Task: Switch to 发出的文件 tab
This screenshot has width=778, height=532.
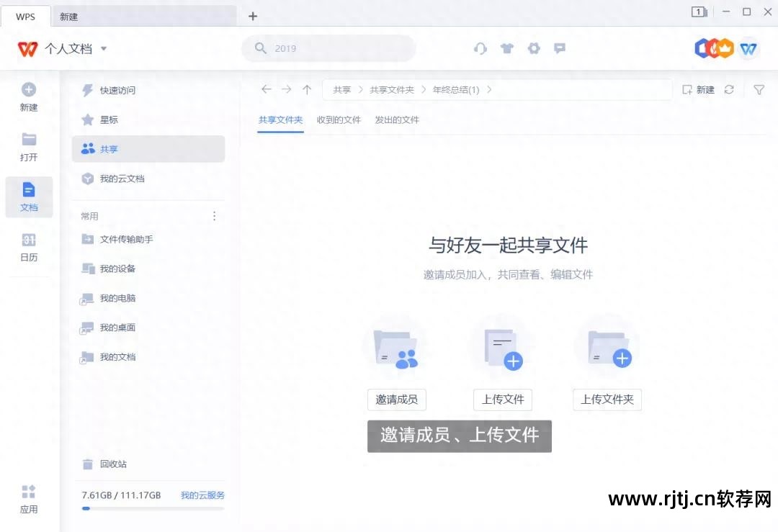Action: [397, 120]
